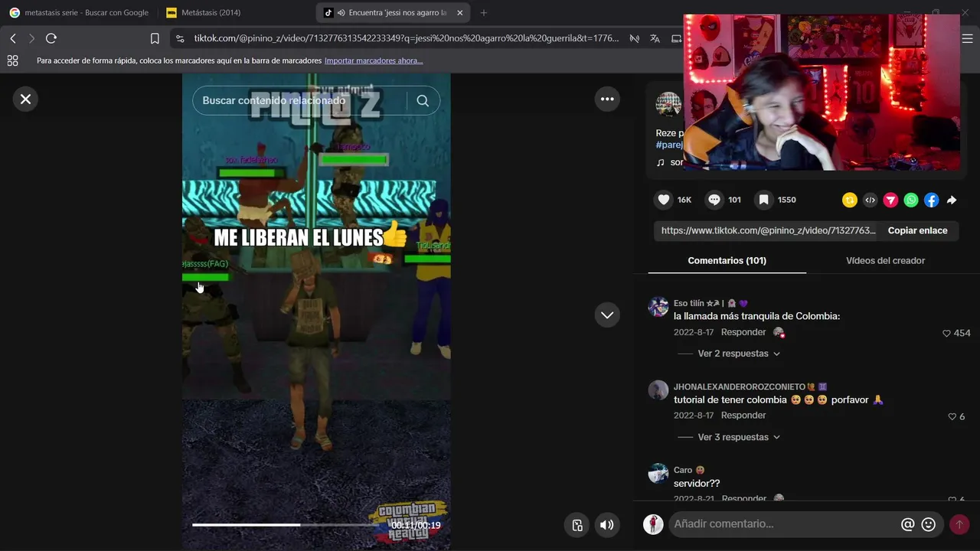Click the 'servidor??' comment text
The width and height of the screenshot is (980, 551).
click(697, 484)
